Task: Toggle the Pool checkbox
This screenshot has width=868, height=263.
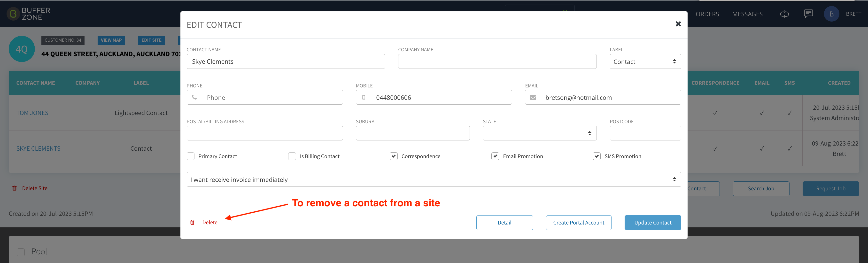Action: pos(21,252)
